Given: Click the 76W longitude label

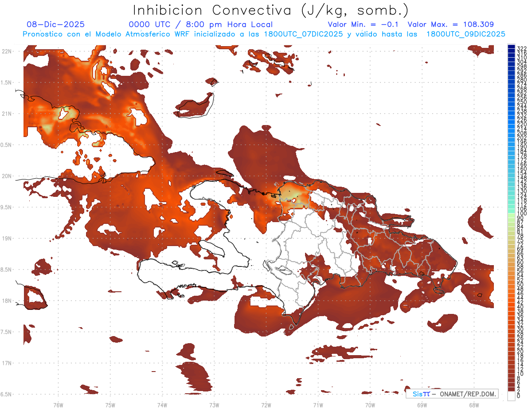Looking at the screenshot, I should point(58,405).
